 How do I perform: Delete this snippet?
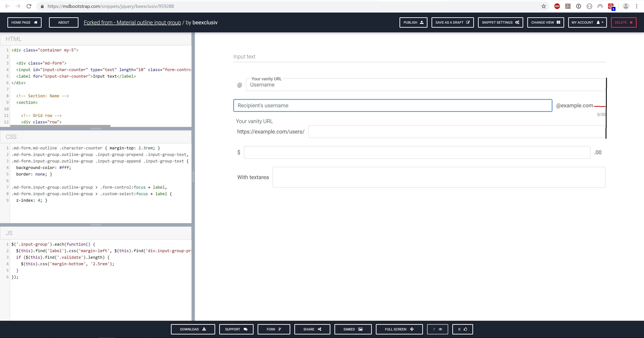(x=624, y=22)
